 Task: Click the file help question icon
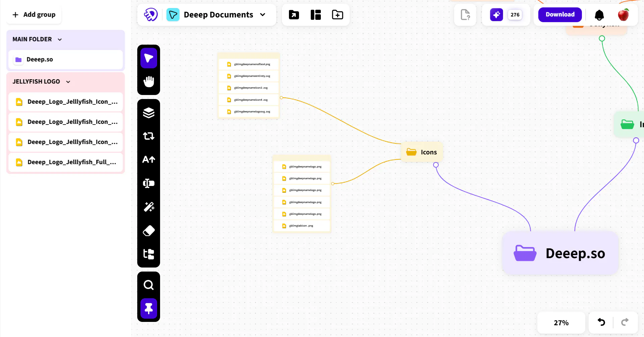465,15
